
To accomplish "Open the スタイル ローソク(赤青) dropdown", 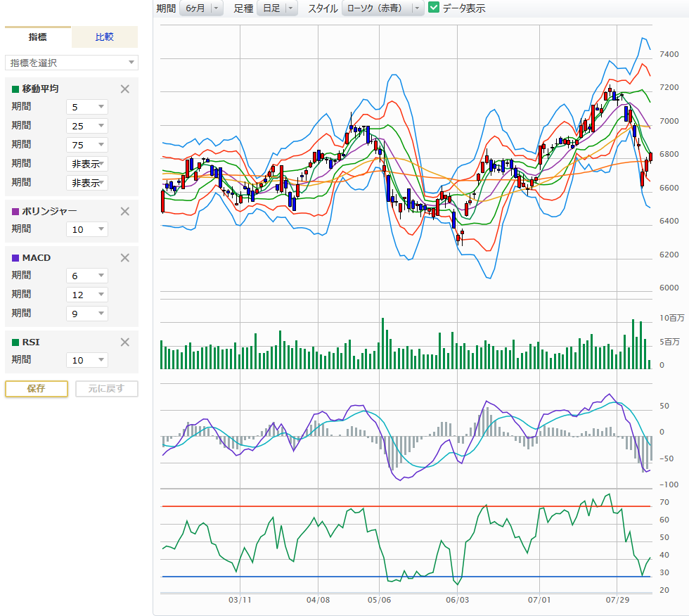I will tap(382, 8).
